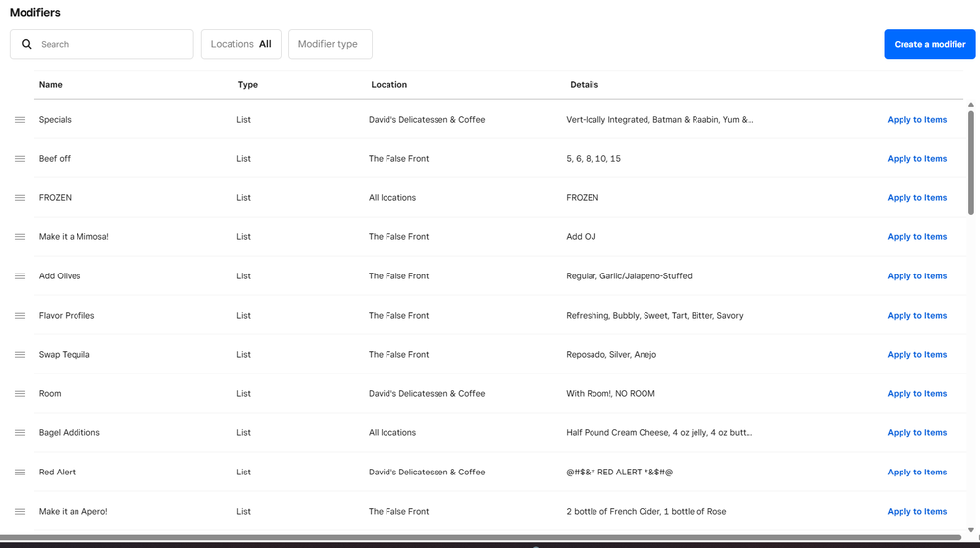The image size is (980, 548).
Task: Open the Swap Tequila modifier name
Action: coord(65,354)
